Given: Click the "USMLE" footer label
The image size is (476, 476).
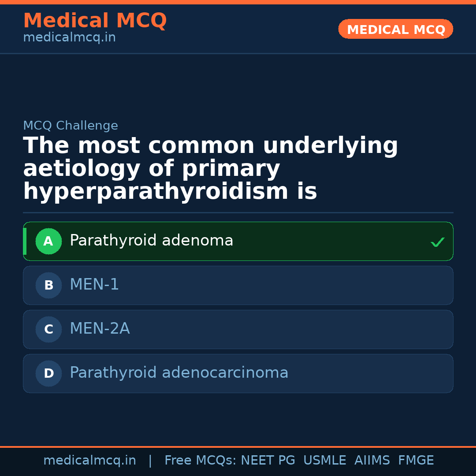Looking at the screenshot, I should (324, 461).
